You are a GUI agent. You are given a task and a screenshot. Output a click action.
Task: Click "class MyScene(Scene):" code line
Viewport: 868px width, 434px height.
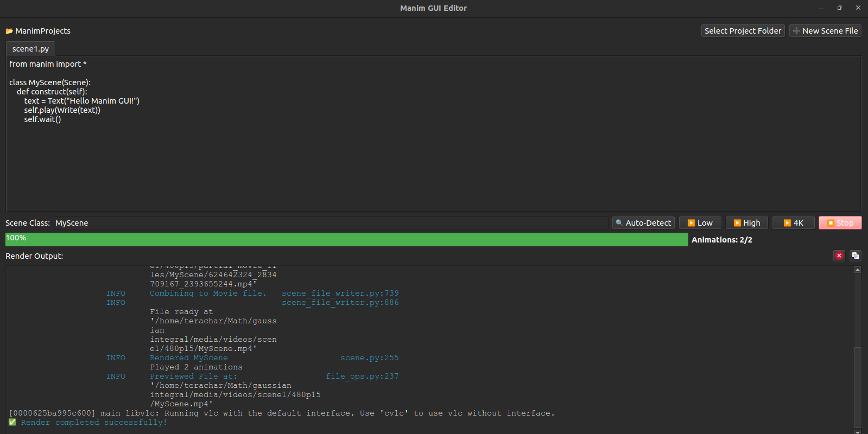(50, 82)
